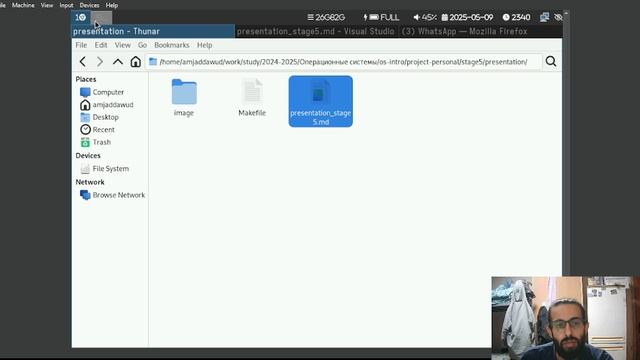
Task: Open Thunar Go menu
Action: click(142, 45)
